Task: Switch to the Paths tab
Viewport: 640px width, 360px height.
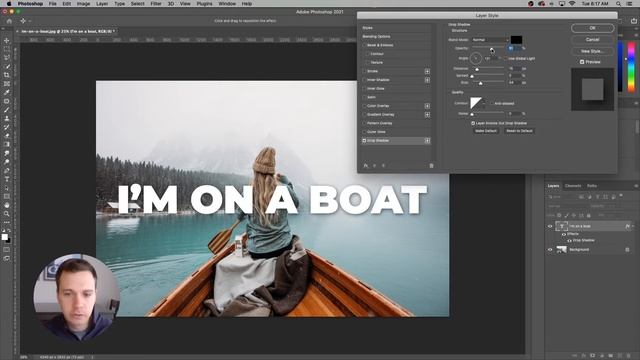Action: (592, 186)
